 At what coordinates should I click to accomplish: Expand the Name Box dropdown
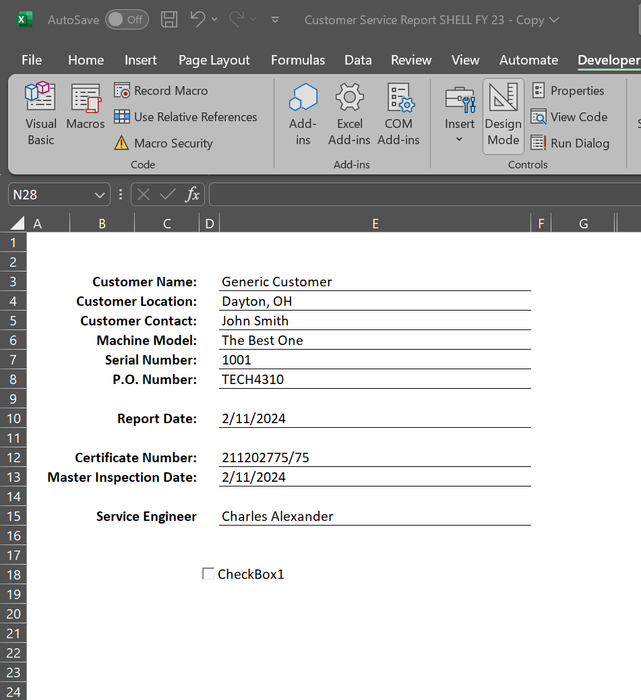100,195
